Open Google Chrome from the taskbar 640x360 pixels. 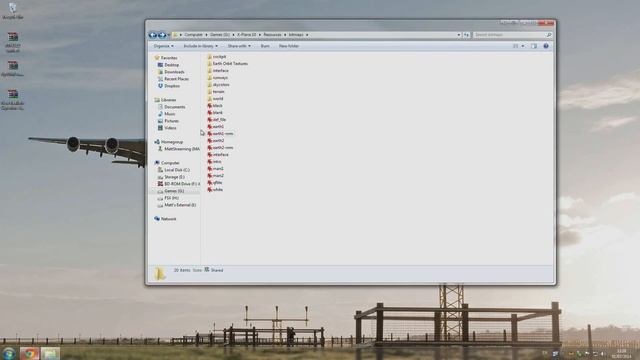(x=29, y=353)
